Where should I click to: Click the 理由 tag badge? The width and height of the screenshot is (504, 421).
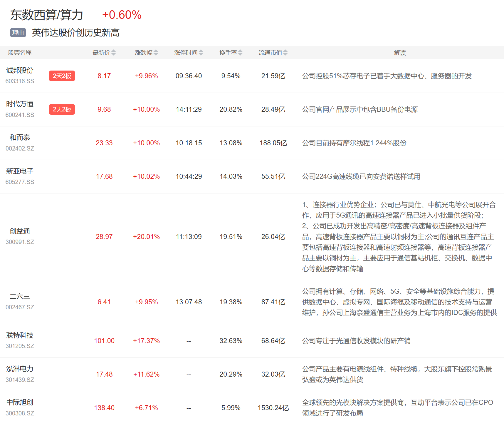[x=18, y=33]
